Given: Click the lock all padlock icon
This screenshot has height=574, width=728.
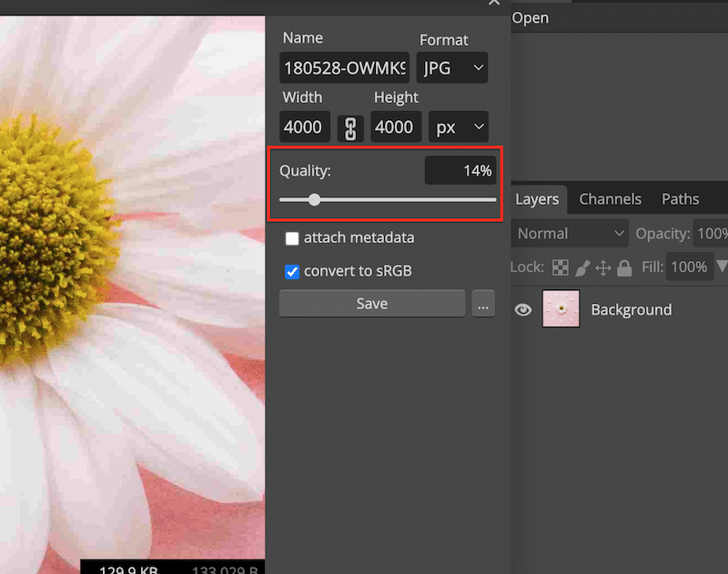Looking at the screenshot, I should [624, 267].
